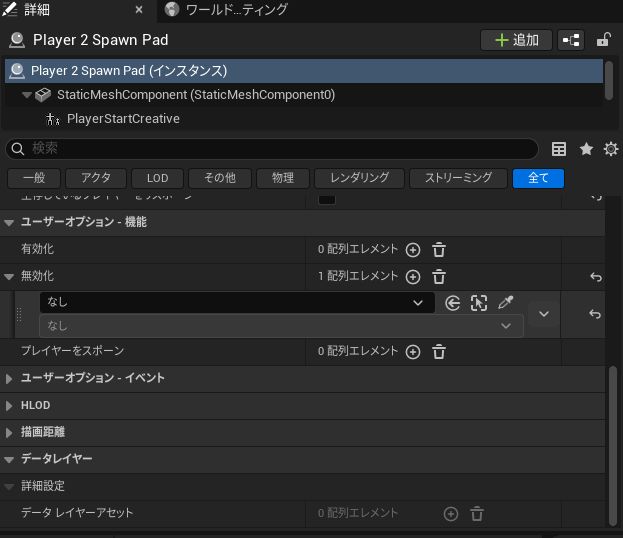
Task: Close the 詳細 tab
Action: pos(139,10)
